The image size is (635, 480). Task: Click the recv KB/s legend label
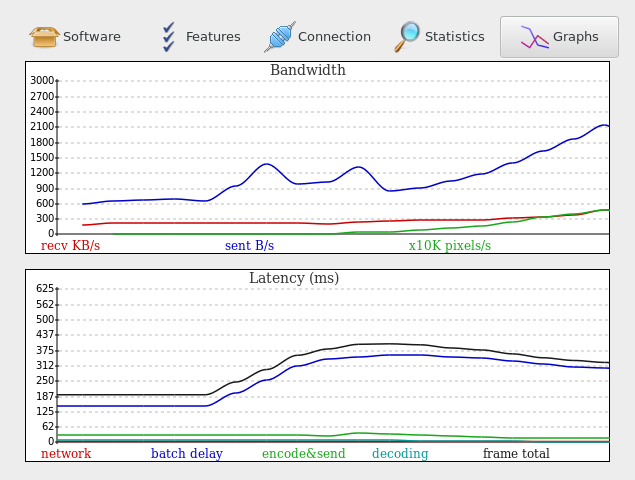[x=70, y=245]
